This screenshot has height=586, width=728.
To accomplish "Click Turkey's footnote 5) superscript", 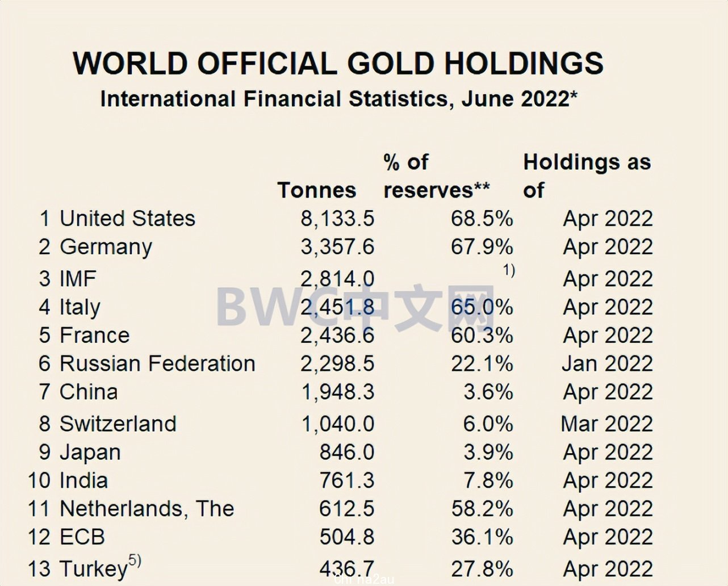I will click(x=135, y=560).
